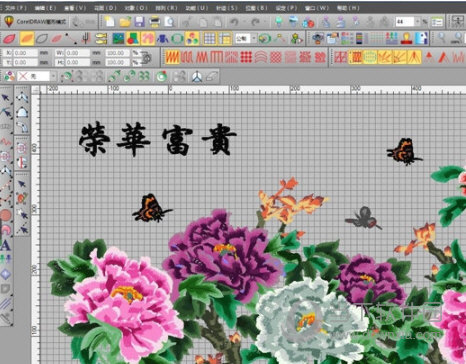Image resolution: width=466 pixels, height=364 pixels.
Task: Select the green and blue figures tool
Action: [x=5, y=259]
